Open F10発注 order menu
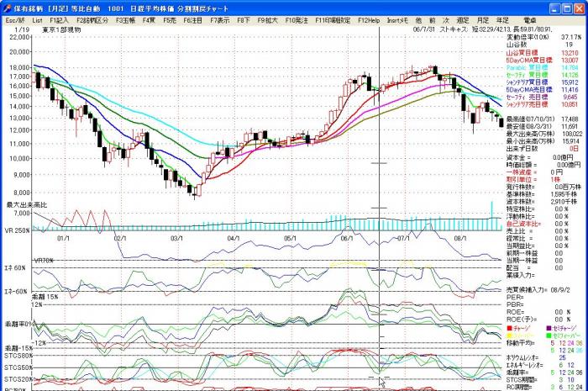Screen dimensions: 588x391 tap(297, 20)
